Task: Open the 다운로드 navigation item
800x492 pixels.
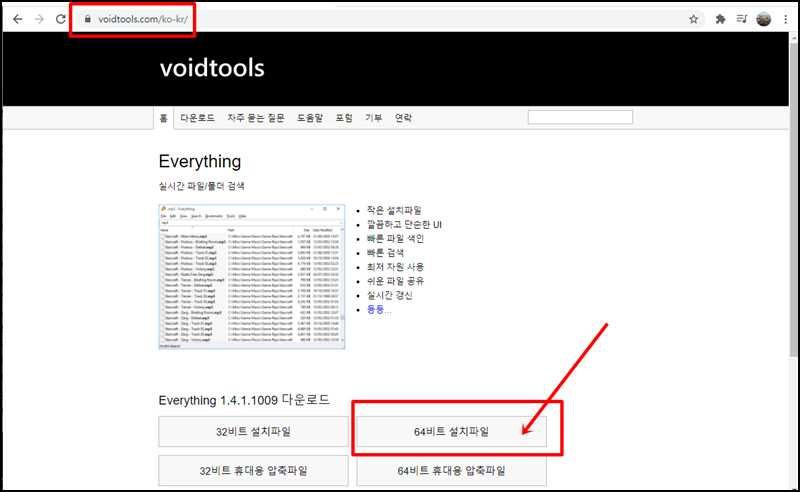Action: (x=197, y=118)
